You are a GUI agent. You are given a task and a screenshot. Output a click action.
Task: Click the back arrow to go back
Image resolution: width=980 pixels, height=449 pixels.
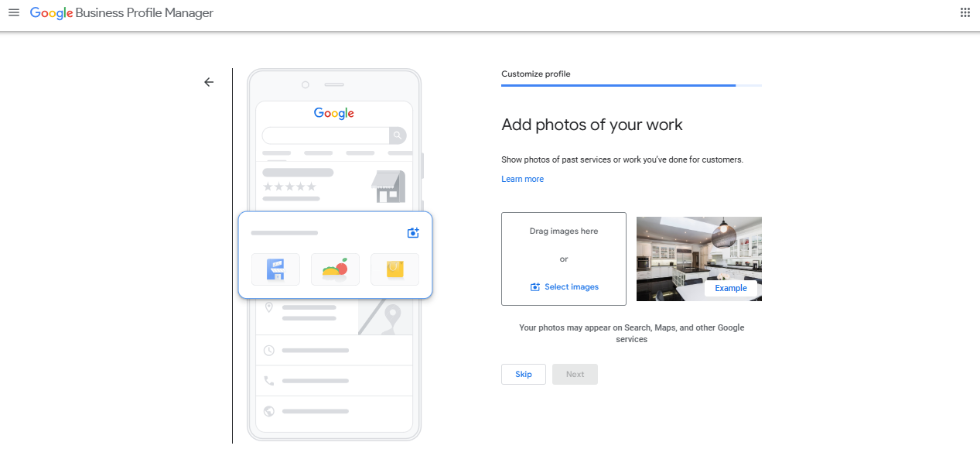click(208, 81)
